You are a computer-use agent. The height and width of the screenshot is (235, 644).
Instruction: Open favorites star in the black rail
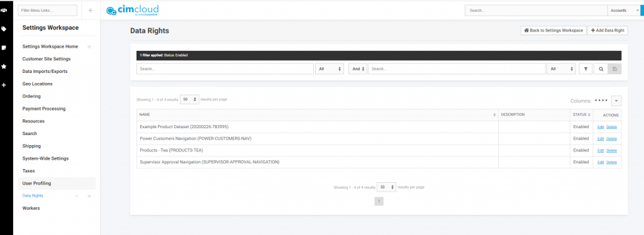[4, 66]
